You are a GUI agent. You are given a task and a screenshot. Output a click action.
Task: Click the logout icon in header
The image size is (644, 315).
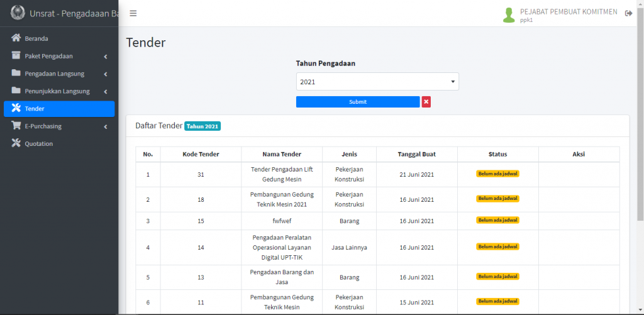coord(628,14)
